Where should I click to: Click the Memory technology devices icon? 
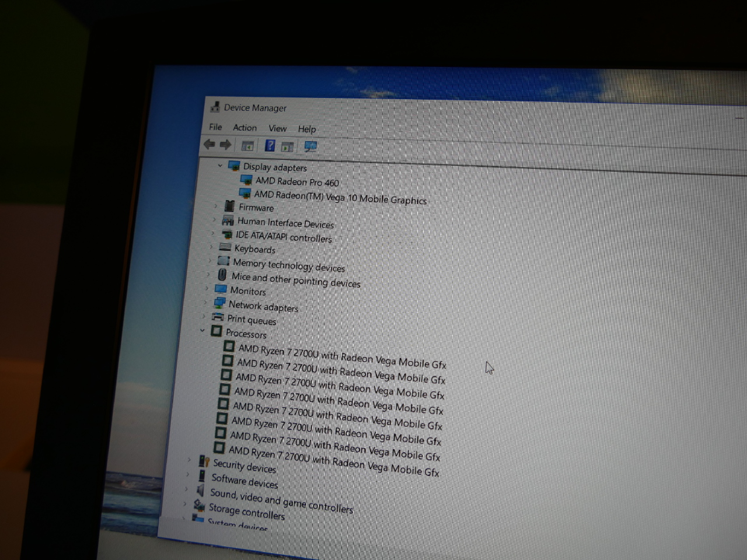224,261
